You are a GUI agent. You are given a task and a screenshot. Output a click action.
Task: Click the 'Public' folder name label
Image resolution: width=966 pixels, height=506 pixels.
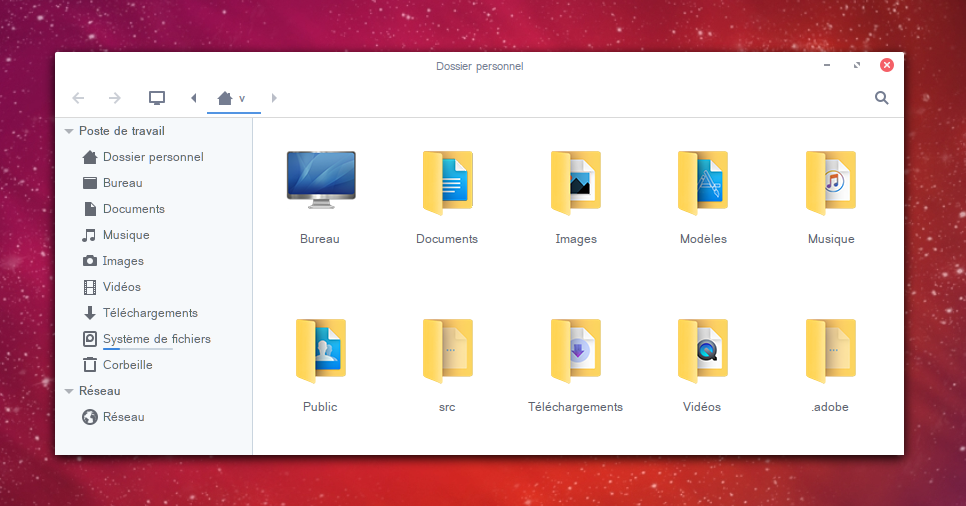[x=320, y=407]
